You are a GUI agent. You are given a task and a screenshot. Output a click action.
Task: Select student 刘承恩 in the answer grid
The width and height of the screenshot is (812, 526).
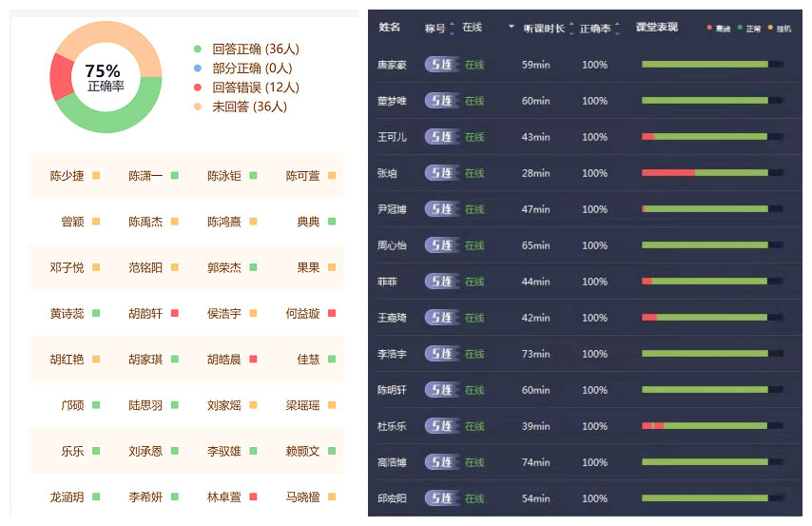145,451
